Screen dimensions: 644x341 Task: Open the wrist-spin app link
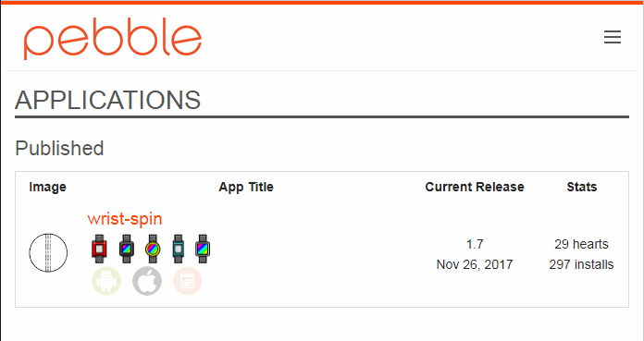[125, 219]
